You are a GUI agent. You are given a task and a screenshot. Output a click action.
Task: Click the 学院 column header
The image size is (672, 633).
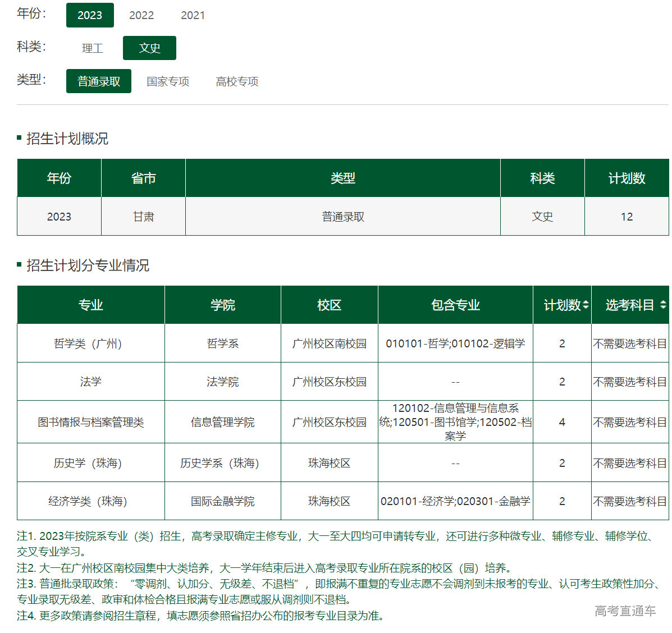click(222, 305)
